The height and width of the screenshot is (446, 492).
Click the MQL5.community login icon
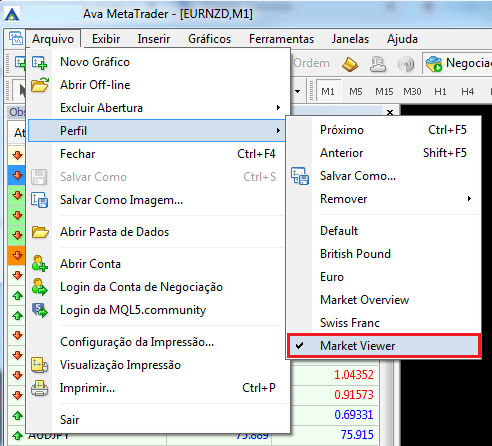click(40, 310)
